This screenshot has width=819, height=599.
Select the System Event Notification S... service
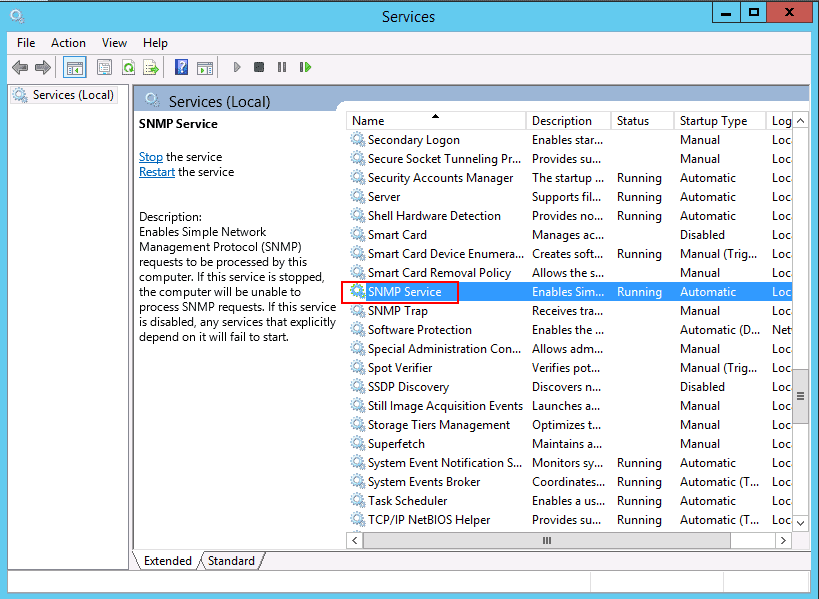tap(444, 463)
